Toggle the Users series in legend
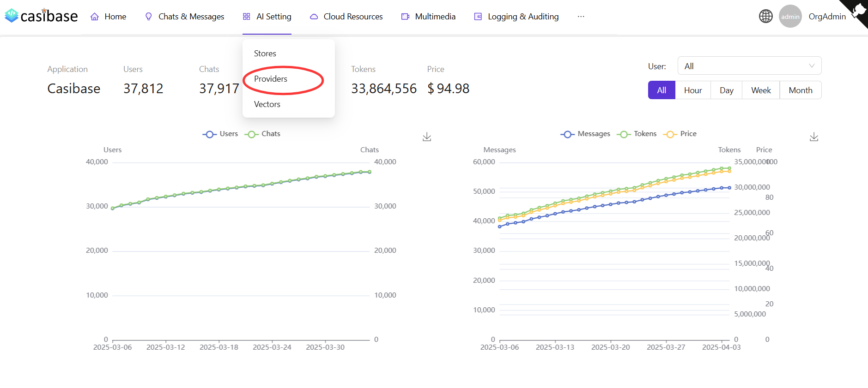The width and height of the screenshot is (868, 388). [x=220, y=134]
